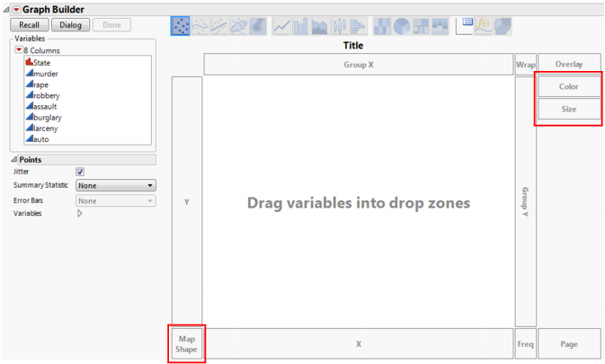Select the Pie chart element
The image size is (605, 364).
coord(402,27)
